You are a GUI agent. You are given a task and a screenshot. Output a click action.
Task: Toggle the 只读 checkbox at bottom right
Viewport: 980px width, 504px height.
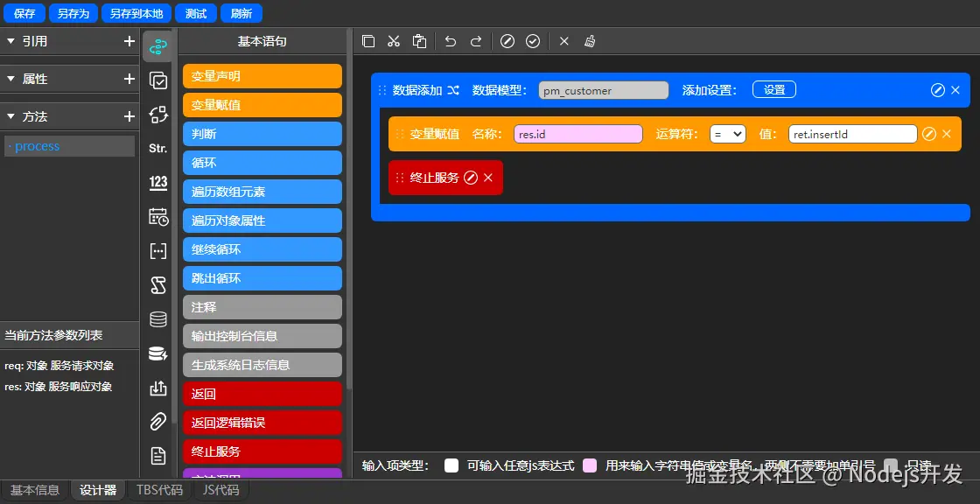coord(890,465)
